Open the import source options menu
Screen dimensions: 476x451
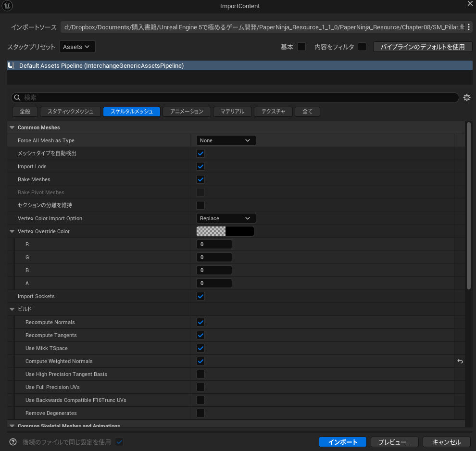click(x=469, y=27)
